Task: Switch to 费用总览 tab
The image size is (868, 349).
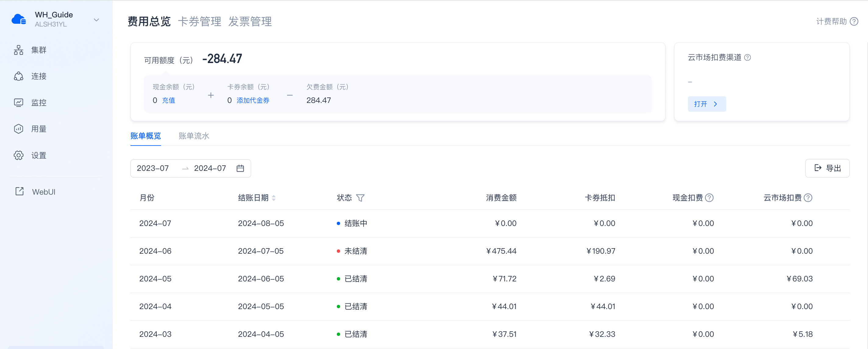Action: pos(149,22)
